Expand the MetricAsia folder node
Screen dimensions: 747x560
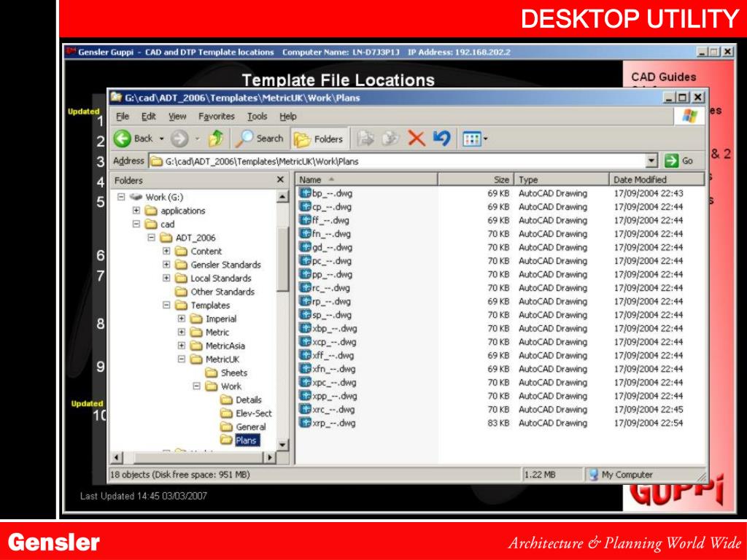(182, 345)
